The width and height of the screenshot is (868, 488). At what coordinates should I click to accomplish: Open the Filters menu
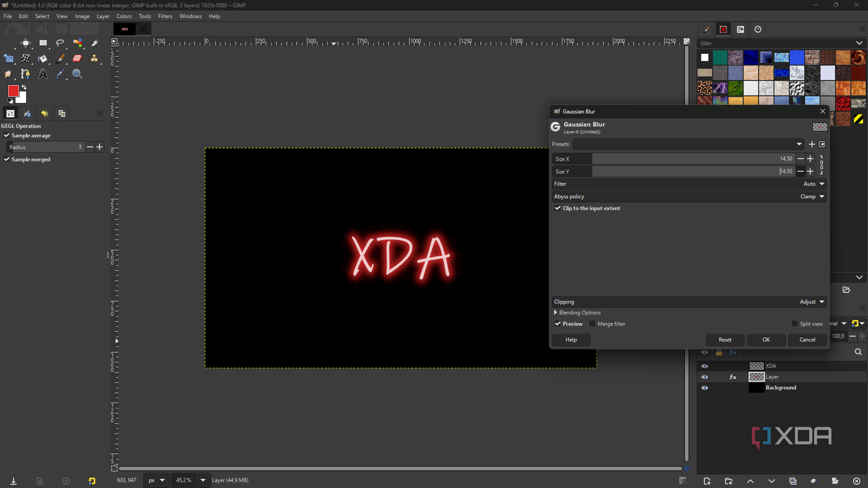coord(165,16)
